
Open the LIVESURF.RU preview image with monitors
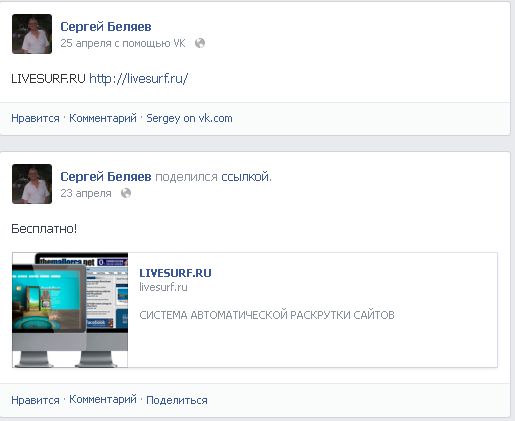70,310
